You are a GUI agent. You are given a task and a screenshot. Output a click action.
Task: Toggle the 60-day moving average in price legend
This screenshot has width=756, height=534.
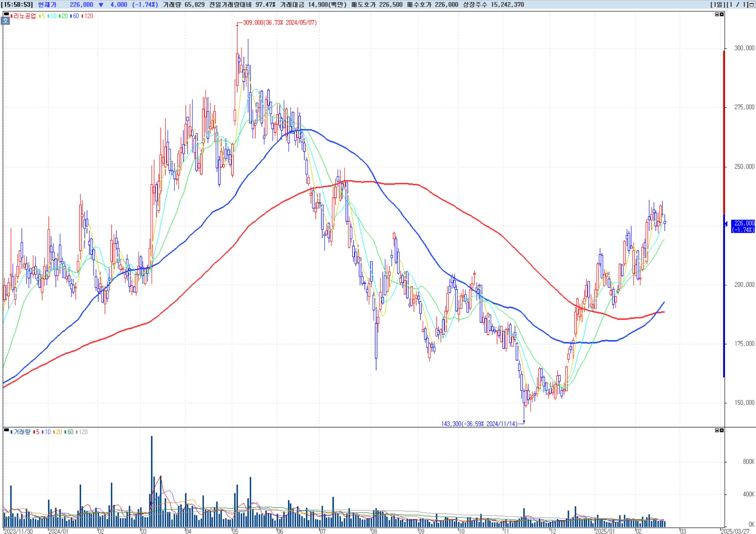[x=75, y=16]
